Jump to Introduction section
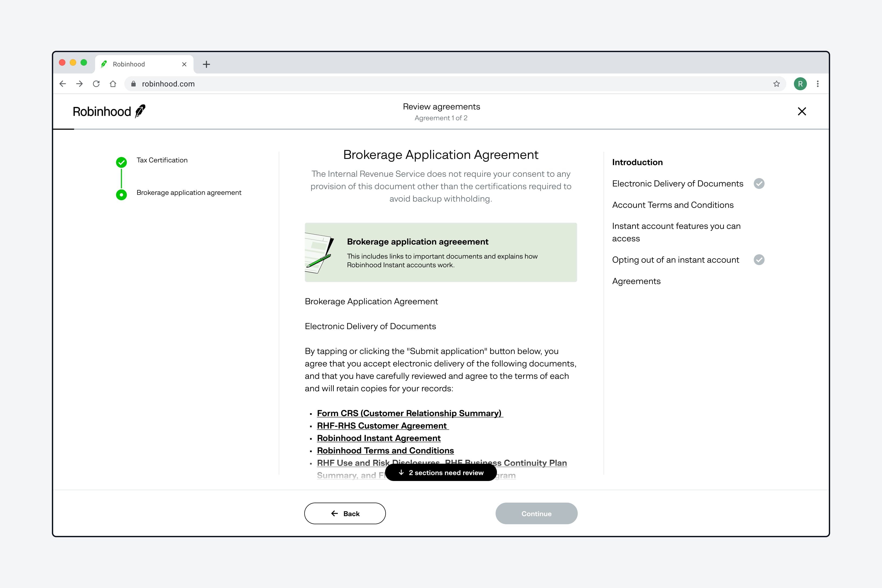The image size is (882, 588). pyautogui.click(x=637, y=162)
